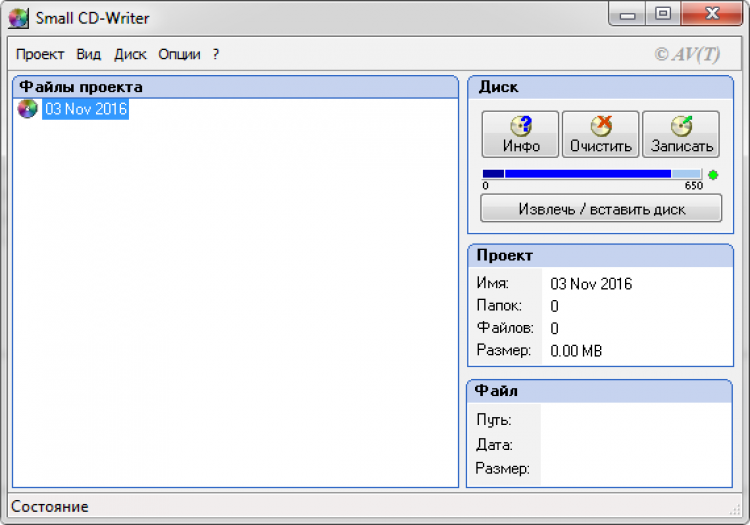
Task: Open the ? help menu
Action: tap(216, 54)
